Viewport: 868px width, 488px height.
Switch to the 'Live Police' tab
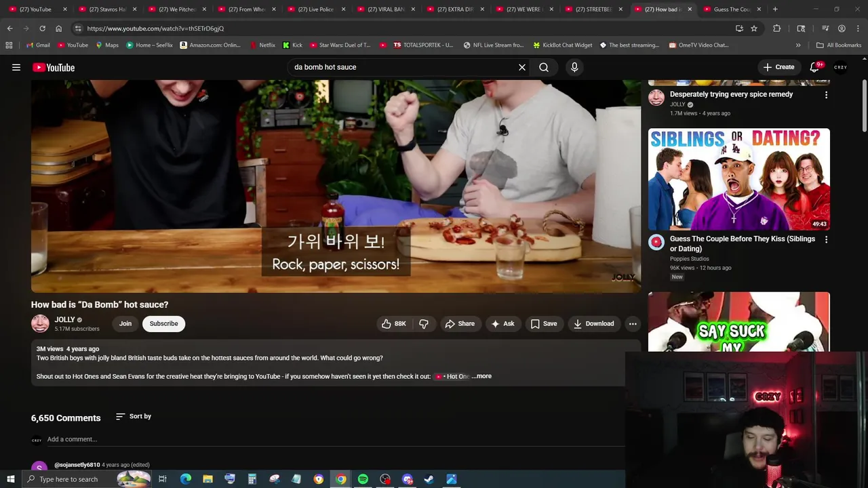coord(317,9)
